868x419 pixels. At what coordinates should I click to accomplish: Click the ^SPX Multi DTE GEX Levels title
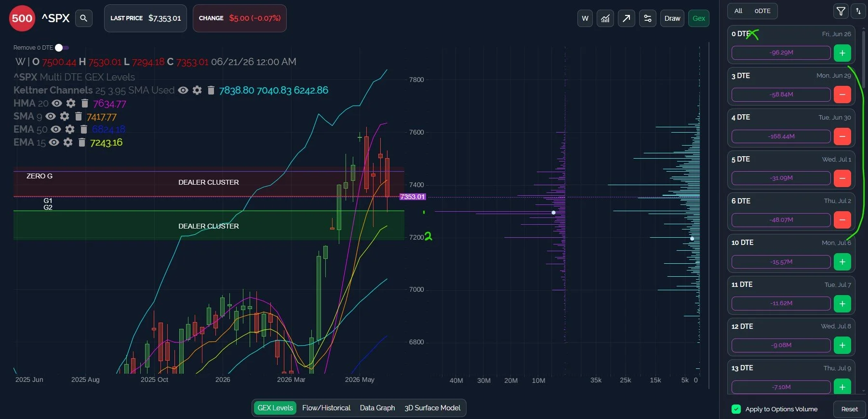74,77
